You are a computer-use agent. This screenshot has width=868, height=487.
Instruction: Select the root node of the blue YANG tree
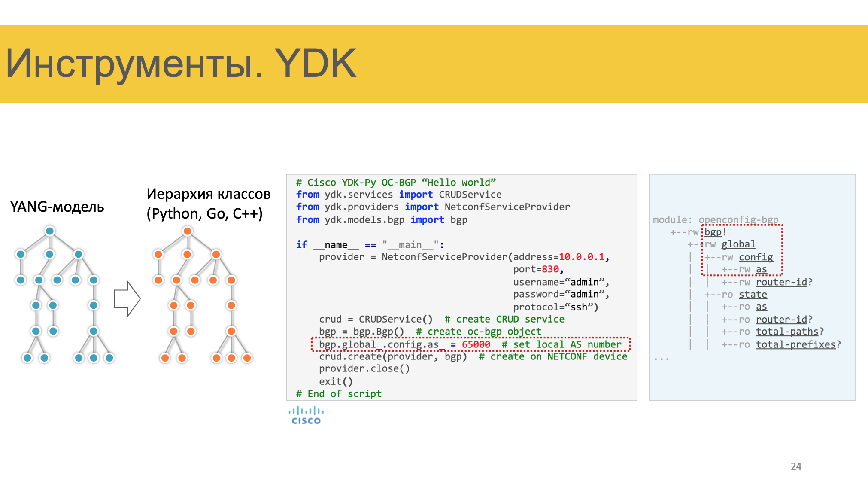click(x=50, y=231)
